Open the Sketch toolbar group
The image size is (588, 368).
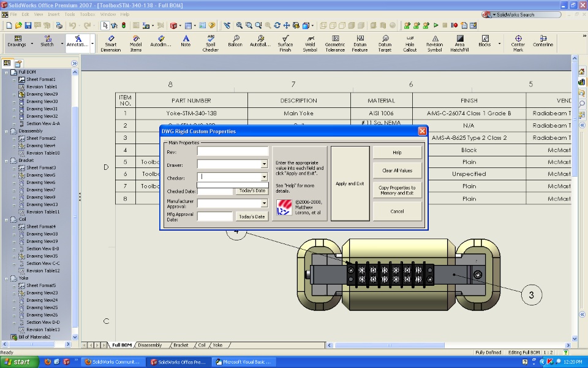[47, 41]
